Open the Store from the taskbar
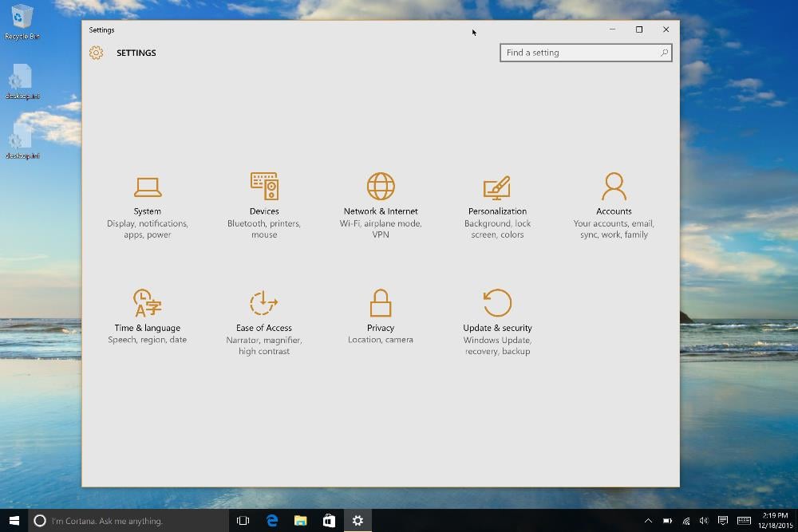Screen dimensions: 798x532 tap(329, 521)
